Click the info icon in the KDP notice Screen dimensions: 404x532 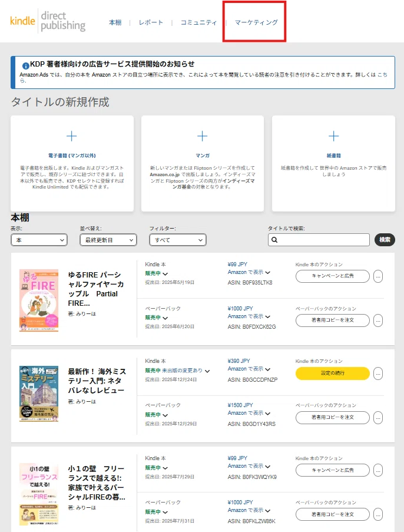[25, 65]
